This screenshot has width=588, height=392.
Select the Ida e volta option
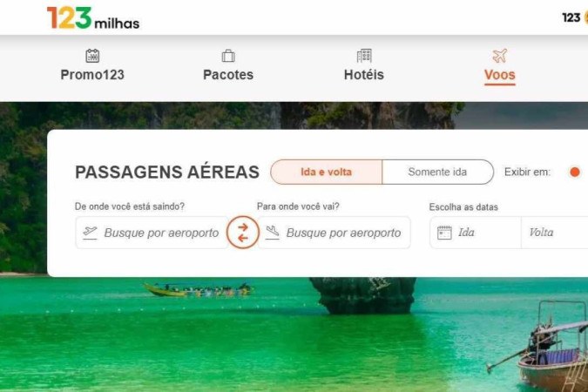327,172
